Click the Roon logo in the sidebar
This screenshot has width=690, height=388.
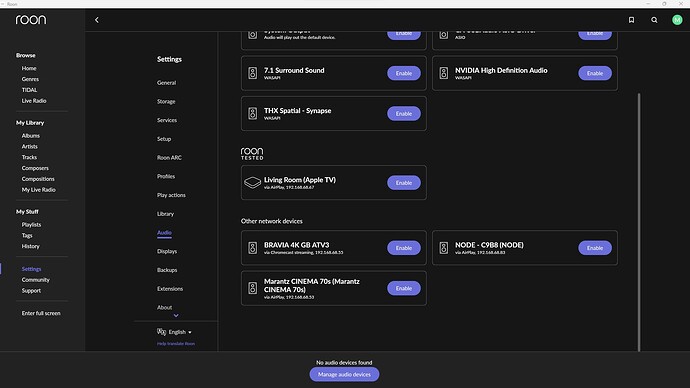[31, 20]
